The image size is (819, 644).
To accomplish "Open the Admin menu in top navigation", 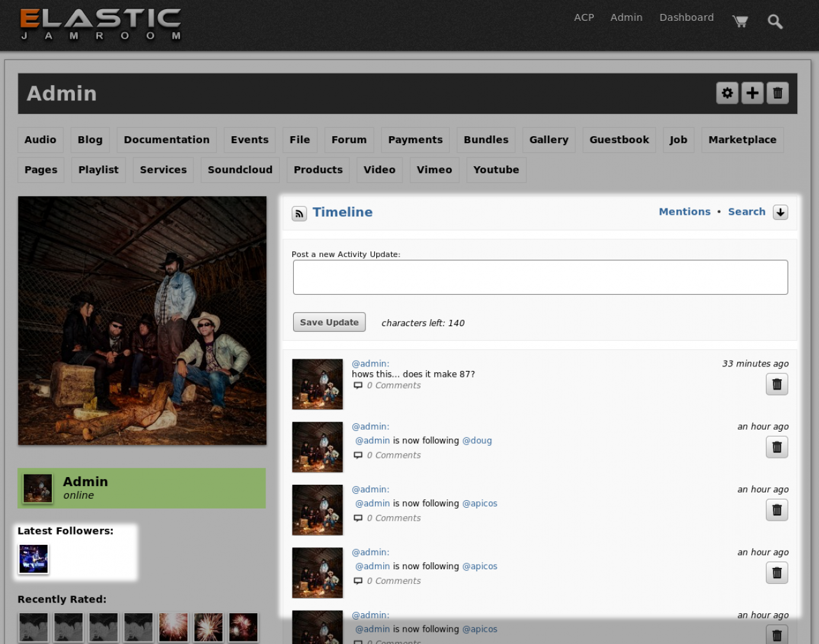I will coord(626,17).
